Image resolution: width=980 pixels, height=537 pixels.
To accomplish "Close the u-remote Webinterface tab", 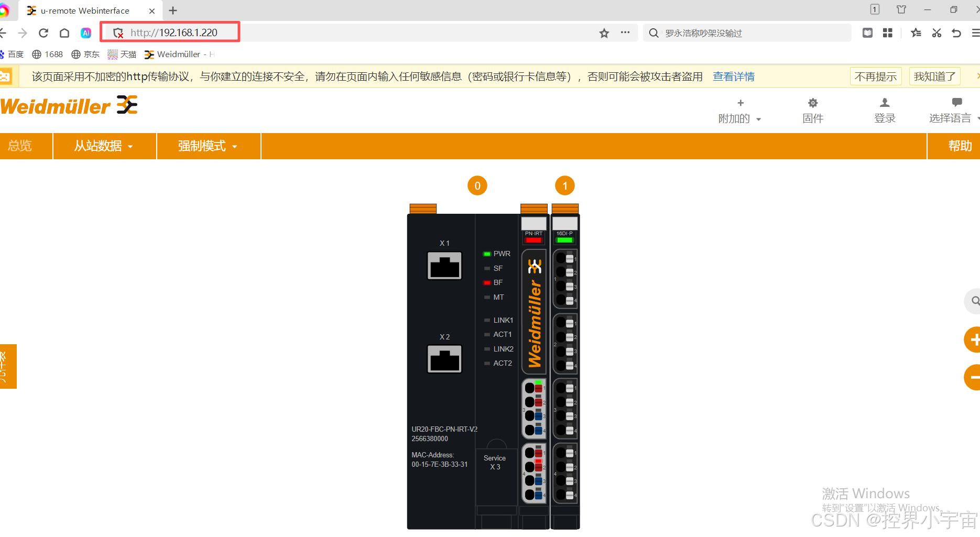I will [x=152, y=10].
